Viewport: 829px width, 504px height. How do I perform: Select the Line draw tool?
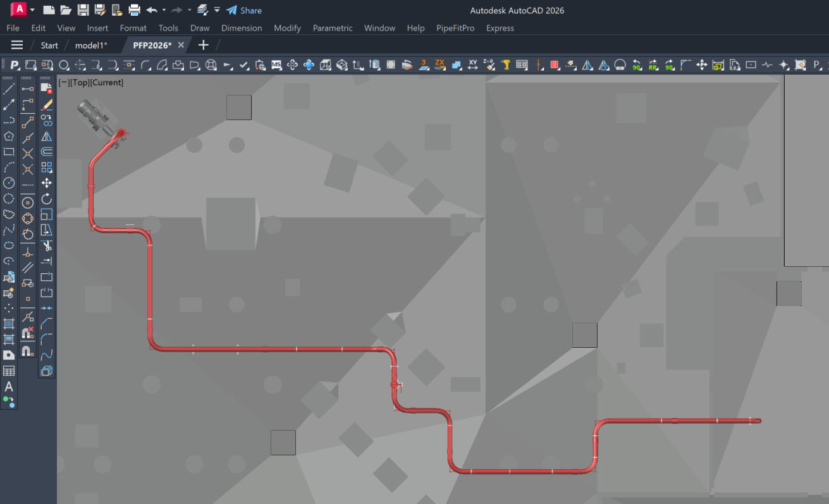pyautogui.click(x=9, y=89)
